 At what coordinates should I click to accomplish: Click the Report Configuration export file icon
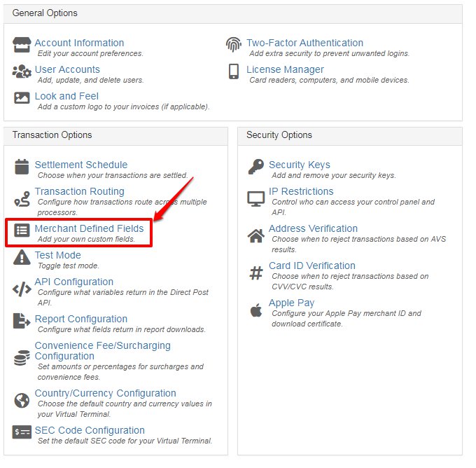coord(22,321)
